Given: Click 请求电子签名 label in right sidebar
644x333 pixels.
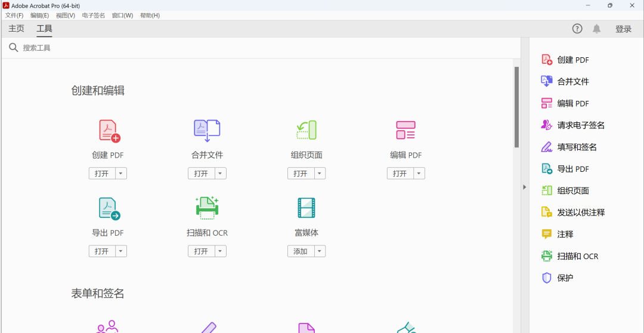Looking at the screenshot, I should tap(581, 125).
